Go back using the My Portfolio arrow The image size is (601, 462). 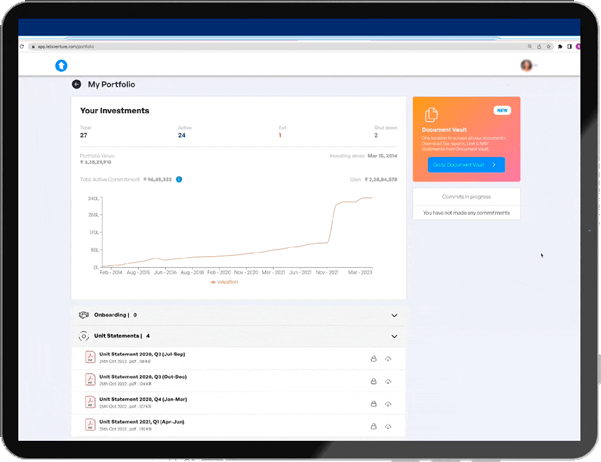76,85
